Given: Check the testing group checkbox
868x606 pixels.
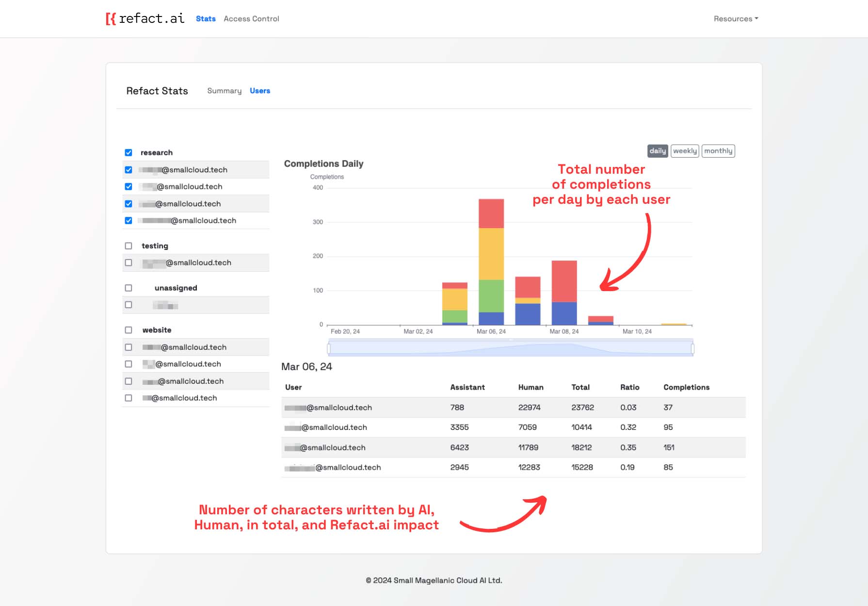Looking at the screenshot, I should pyautogui.click(x=129, y=246).
